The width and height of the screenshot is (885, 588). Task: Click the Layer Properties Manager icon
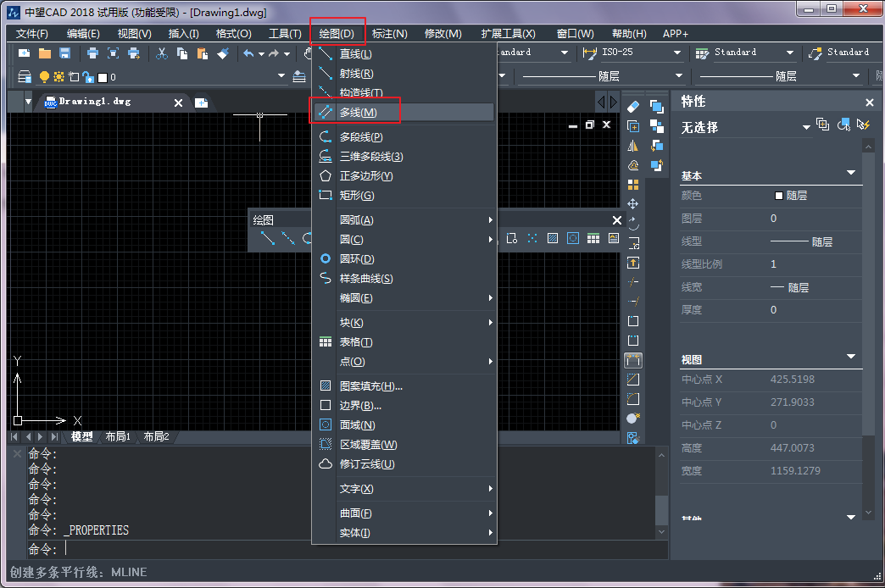24,77
